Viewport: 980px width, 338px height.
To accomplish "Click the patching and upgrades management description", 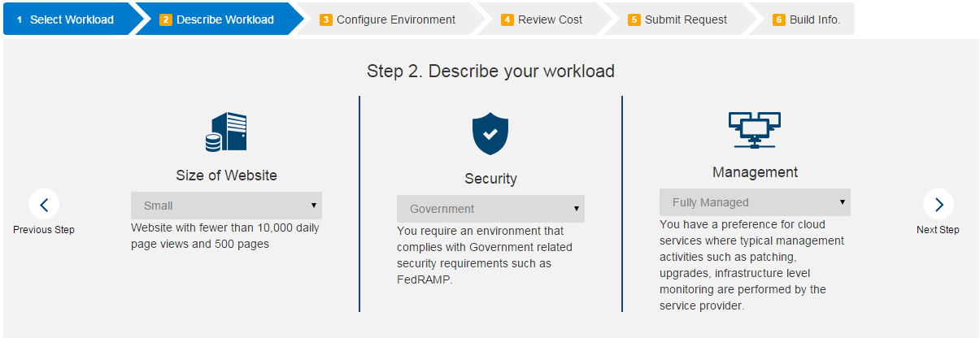I will point(752,264).
